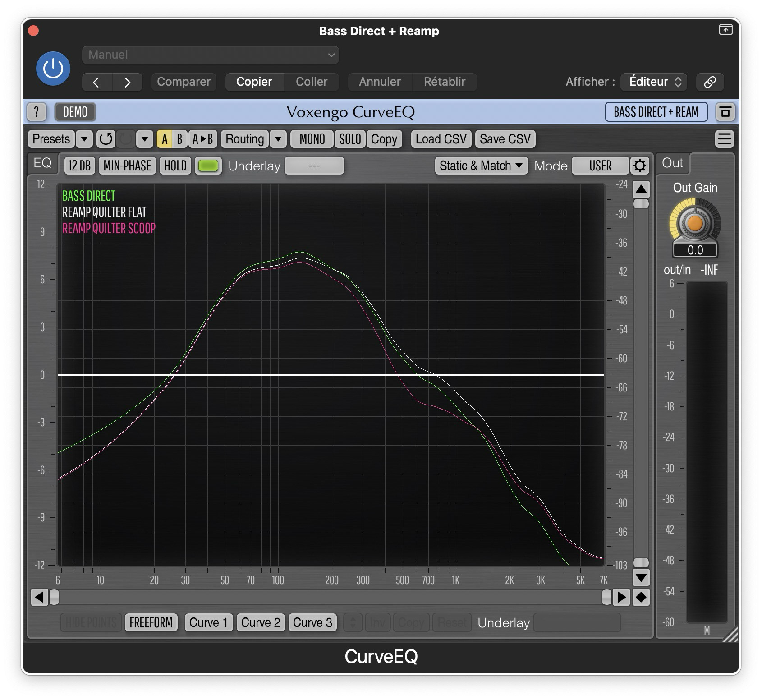Expand the undo history dropdown arrow
Screen dimensions: 762x700
tap(145, 139)
